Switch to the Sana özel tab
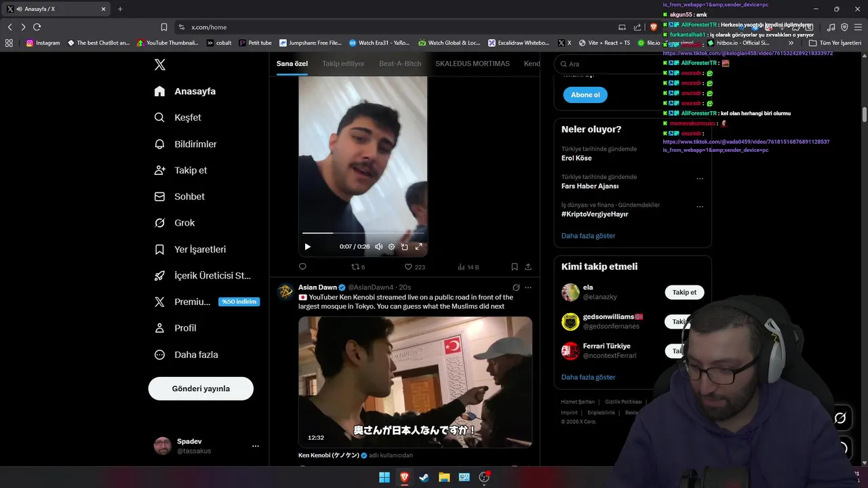 click(x=292, y=64)
